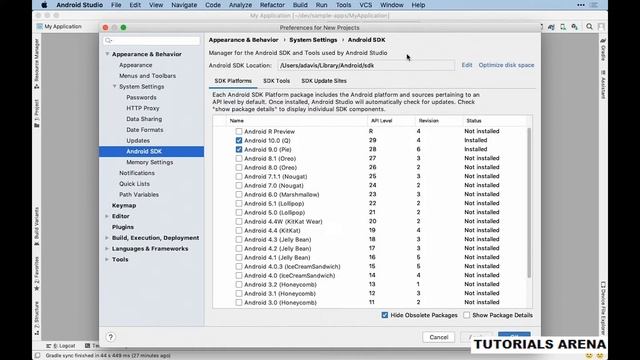Viewport: 640px width, 360px height.
Task: Click the preferences search field
Action: [151, 40]
